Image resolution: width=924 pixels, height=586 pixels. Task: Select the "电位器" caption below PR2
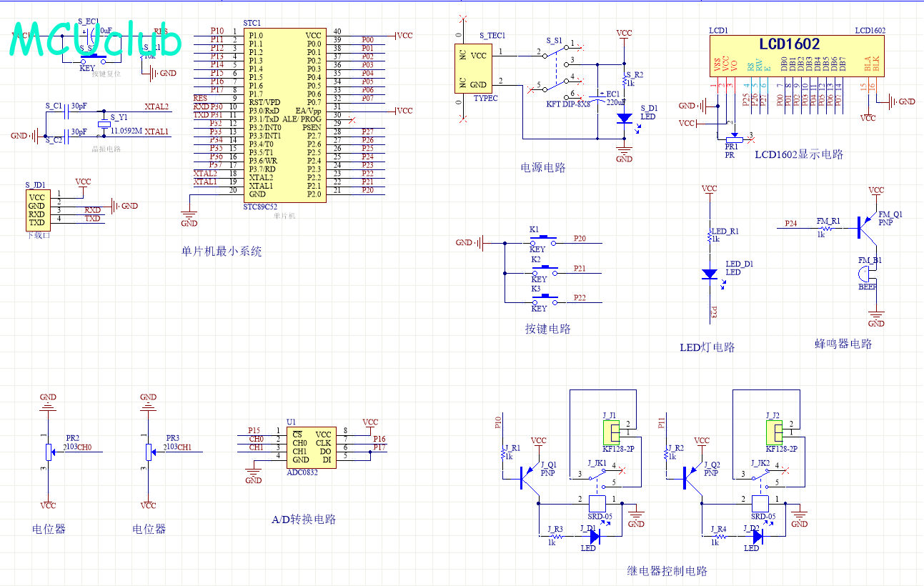[x=49, y=529]
